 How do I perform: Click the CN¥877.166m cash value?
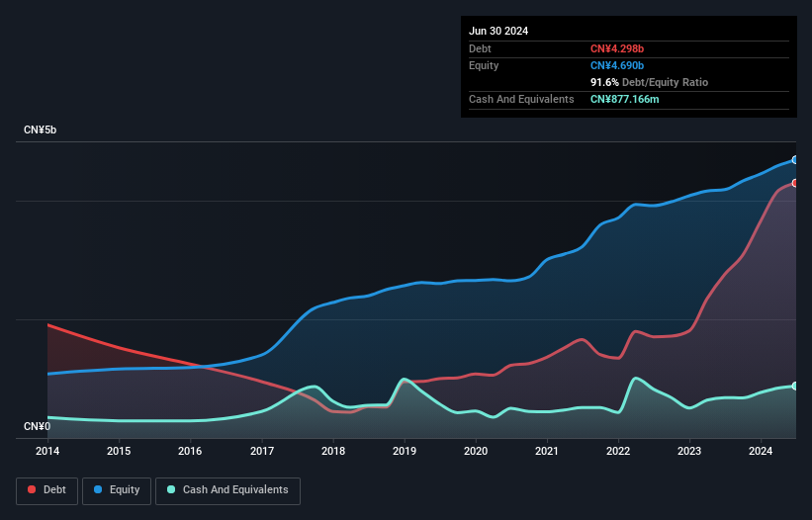624,99
